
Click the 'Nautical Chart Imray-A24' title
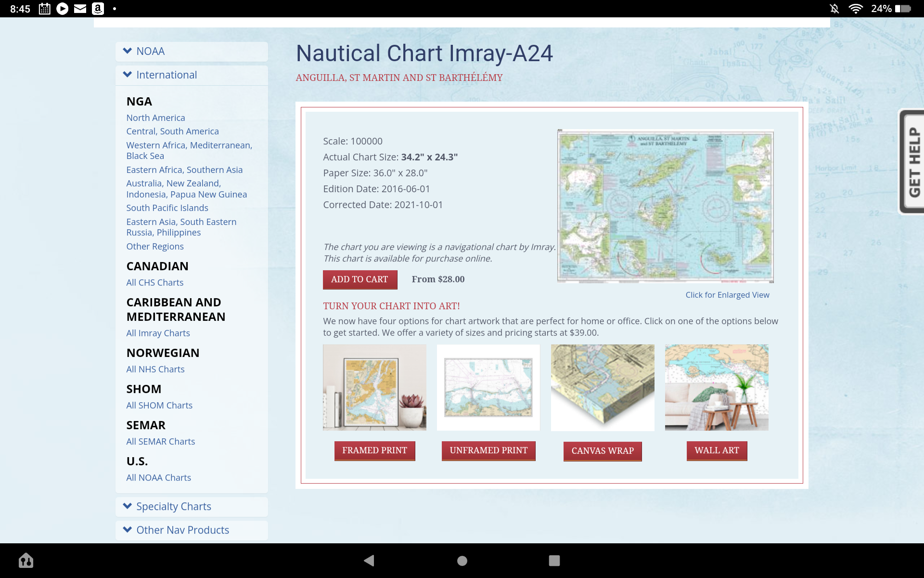(x=424, y=53)
